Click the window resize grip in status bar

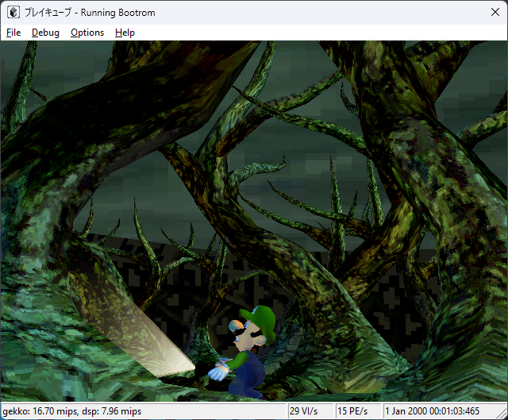click(502, 413)
